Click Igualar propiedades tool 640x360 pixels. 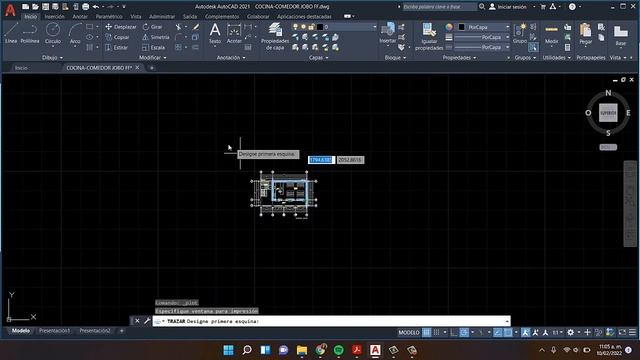429,36
